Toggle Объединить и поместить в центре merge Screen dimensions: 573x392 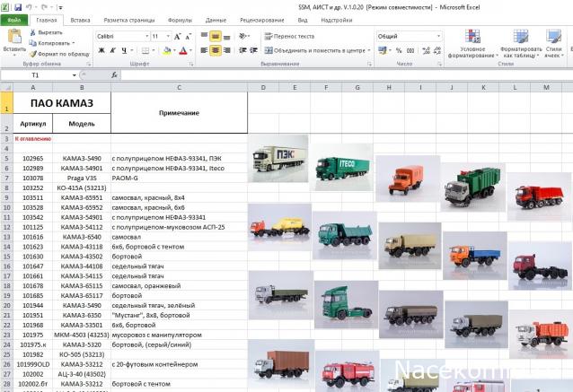tap(314, 50)
